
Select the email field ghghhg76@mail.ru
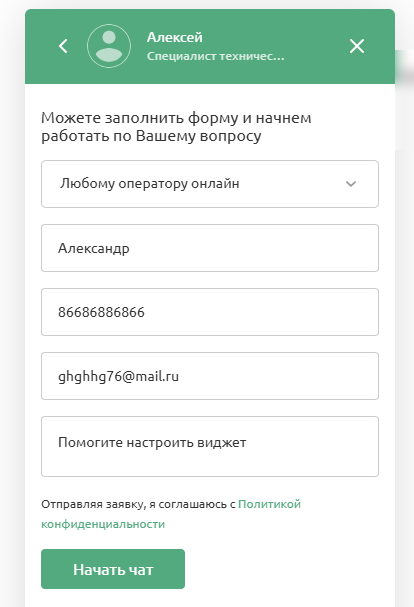(210, 376)
